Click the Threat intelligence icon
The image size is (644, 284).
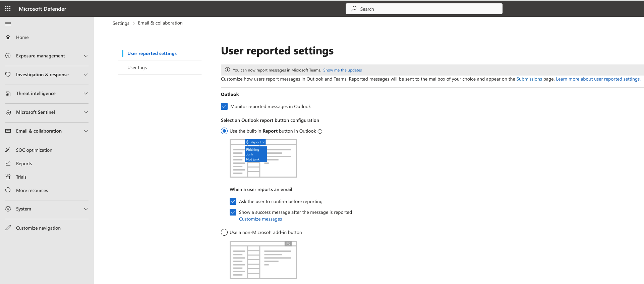tap(8, 94)
